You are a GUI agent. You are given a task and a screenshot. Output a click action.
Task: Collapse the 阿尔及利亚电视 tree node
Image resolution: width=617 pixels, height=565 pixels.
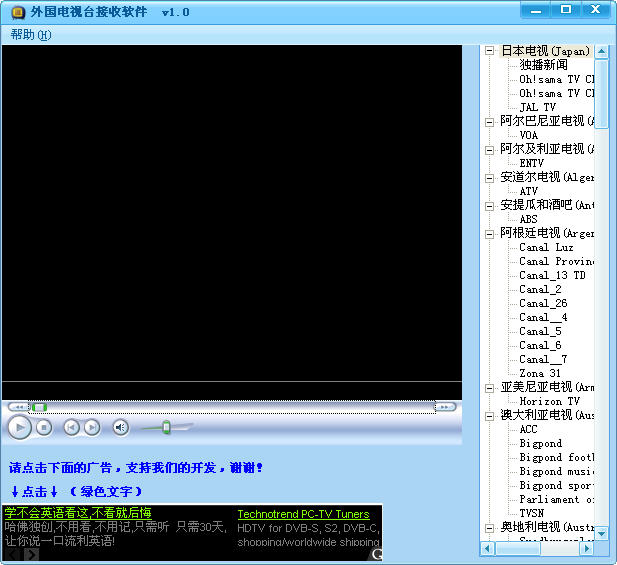pos(490,150)
